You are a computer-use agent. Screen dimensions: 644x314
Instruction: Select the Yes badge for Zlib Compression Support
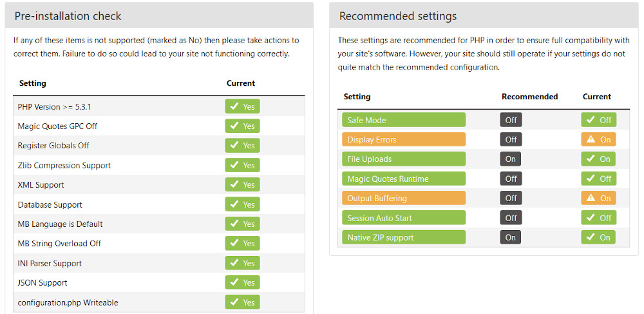tap(242, 165)
